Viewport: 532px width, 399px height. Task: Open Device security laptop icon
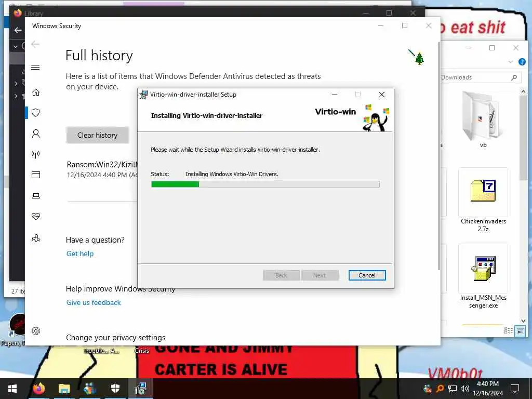tap(36, 196)
